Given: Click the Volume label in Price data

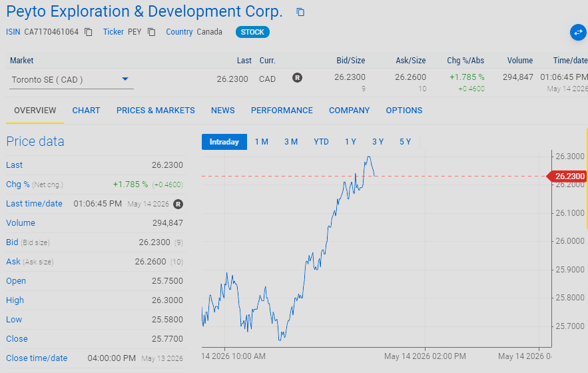Looking at the screenshot, I should click(x=21, y=223).
